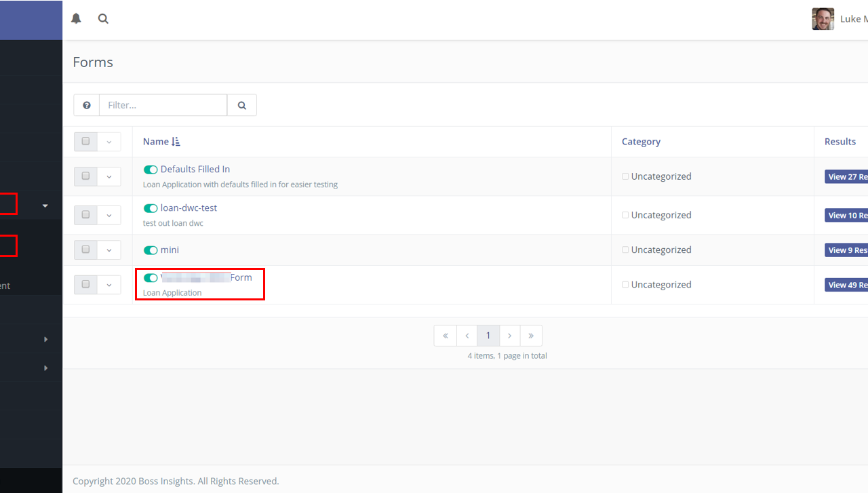The height and width of the screenshot is (493, 868).
Task: Jump to the last page with the double-arrow
Action: tap(531, 335)
